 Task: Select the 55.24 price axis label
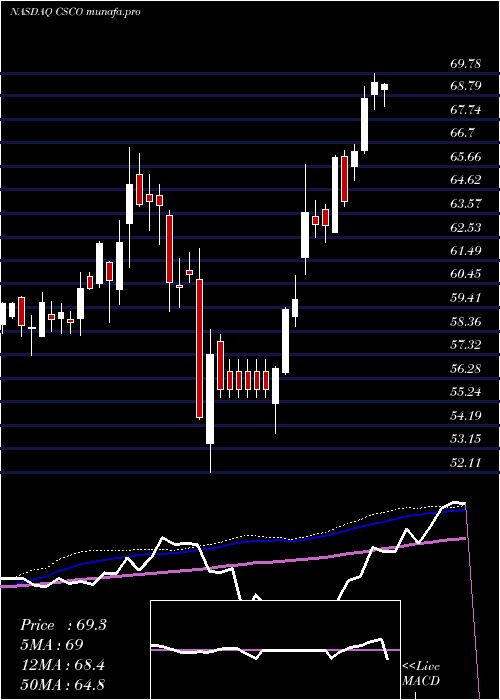click(x=466, y=392)
